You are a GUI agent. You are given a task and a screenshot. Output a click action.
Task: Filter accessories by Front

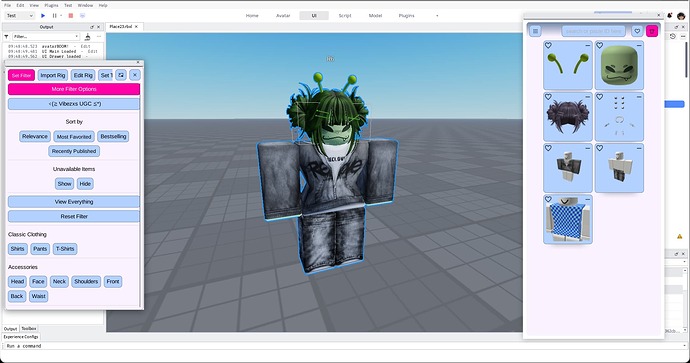[x=113, y=281]
